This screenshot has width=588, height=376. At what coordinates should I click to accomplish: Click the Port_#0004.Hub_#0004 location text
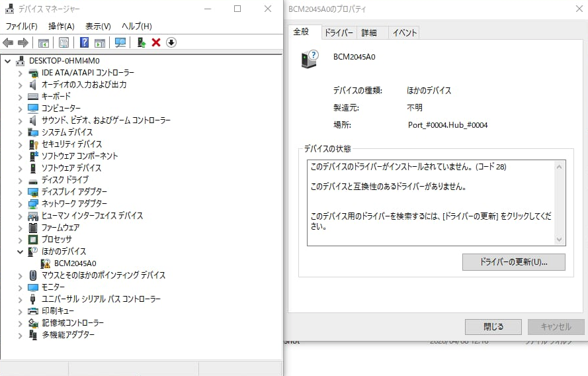coord(448,125)
